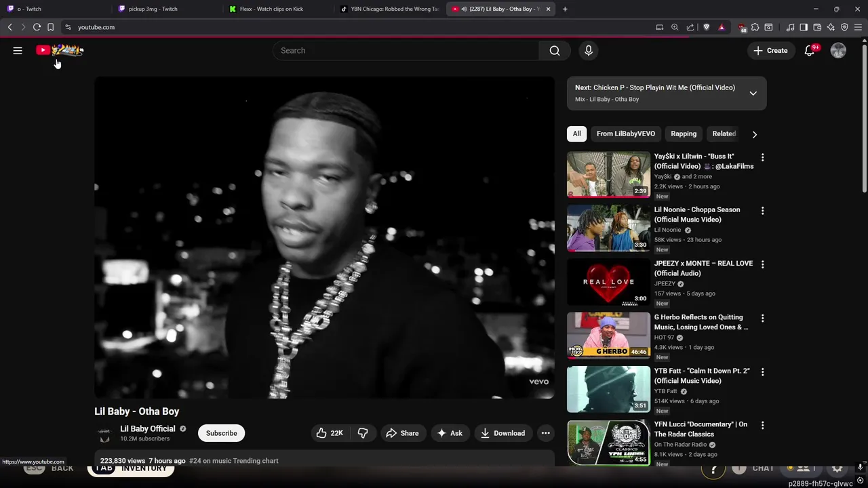
Task: Open the VPN shield icon
Action: coord(844,27)
